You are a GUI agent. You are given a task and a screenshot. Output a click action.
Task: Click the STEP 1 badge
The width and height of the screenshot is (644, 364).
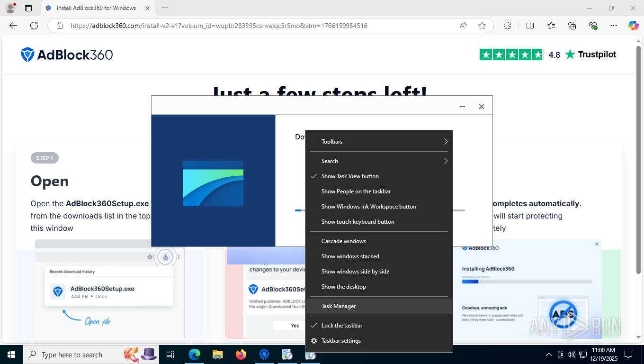coord(45,158)
